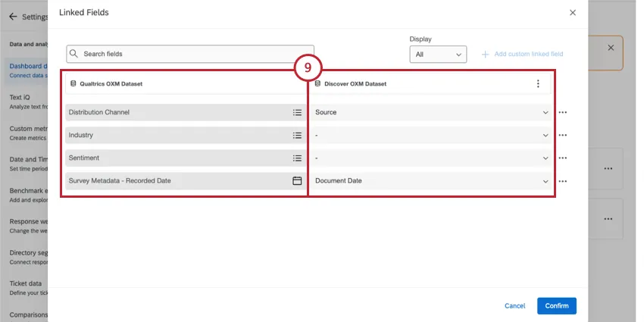Open Comparisons in Settings sidebar
644x322 pixels.
pyautogui.click(x=28, y=315)
